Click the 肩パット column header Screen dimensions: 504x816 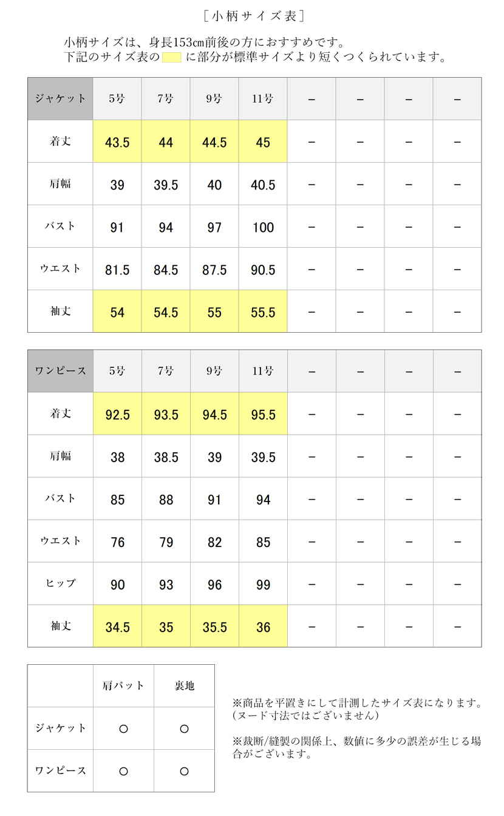[123, 686]
